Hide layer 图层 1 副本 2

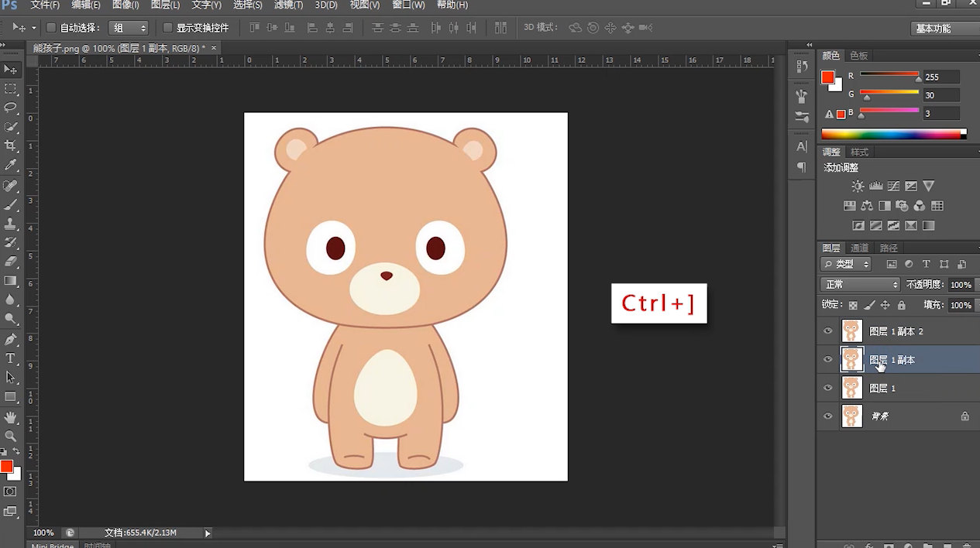tap(828, 331)
